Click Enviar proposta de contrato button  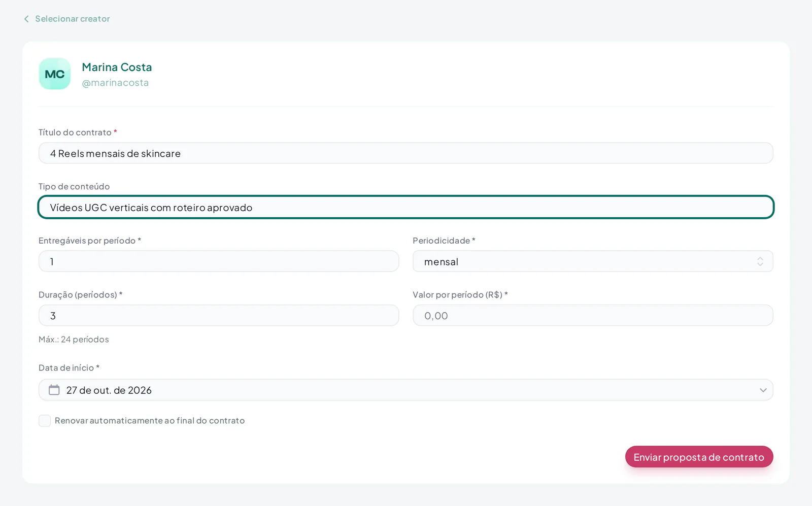pyautogui.click(x=699, y=457)
